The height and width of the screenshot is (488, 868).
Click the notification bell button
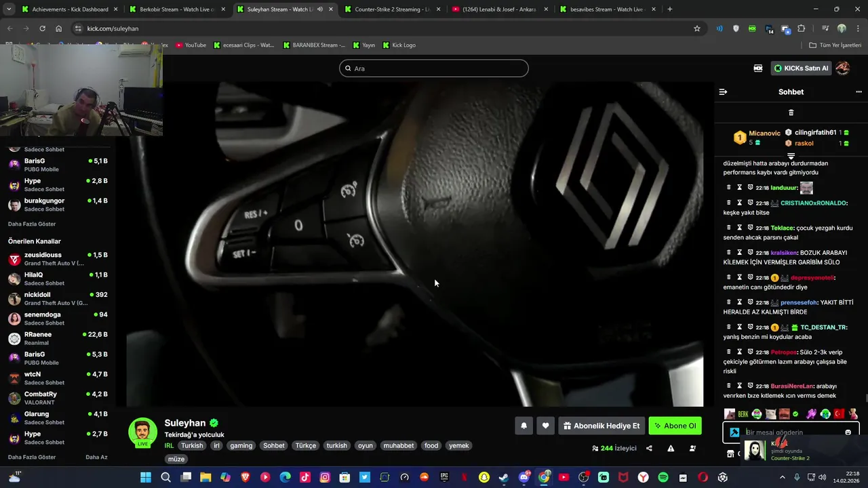click(x=524, y=426)
